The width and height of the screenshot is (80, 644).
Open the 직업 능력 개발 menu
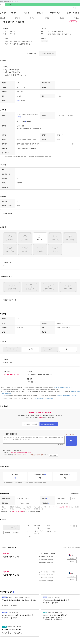55,13
